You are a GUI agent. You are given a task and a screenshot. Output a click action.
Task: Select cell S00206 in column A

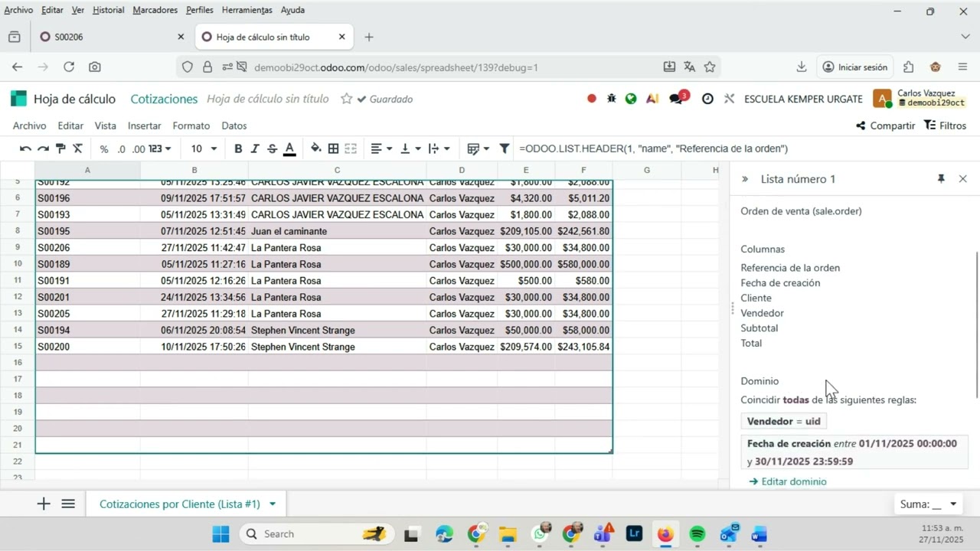87,248
